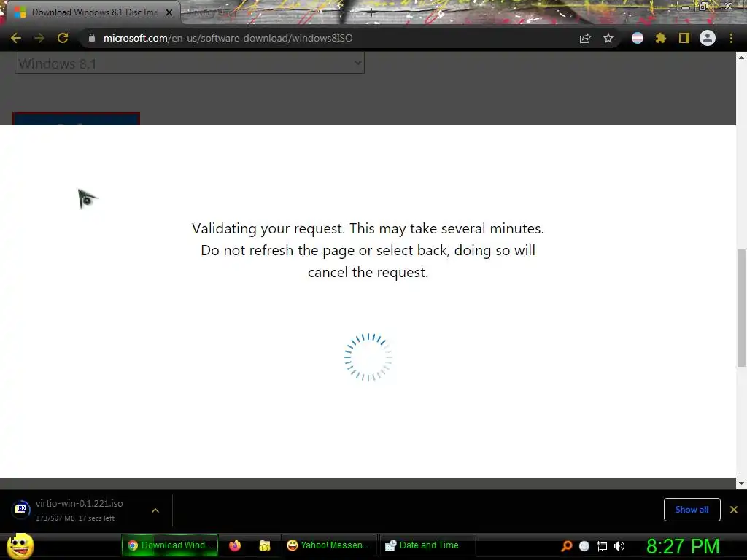Open the Chrome three-dot menu
747x560 pixels.
731,38
